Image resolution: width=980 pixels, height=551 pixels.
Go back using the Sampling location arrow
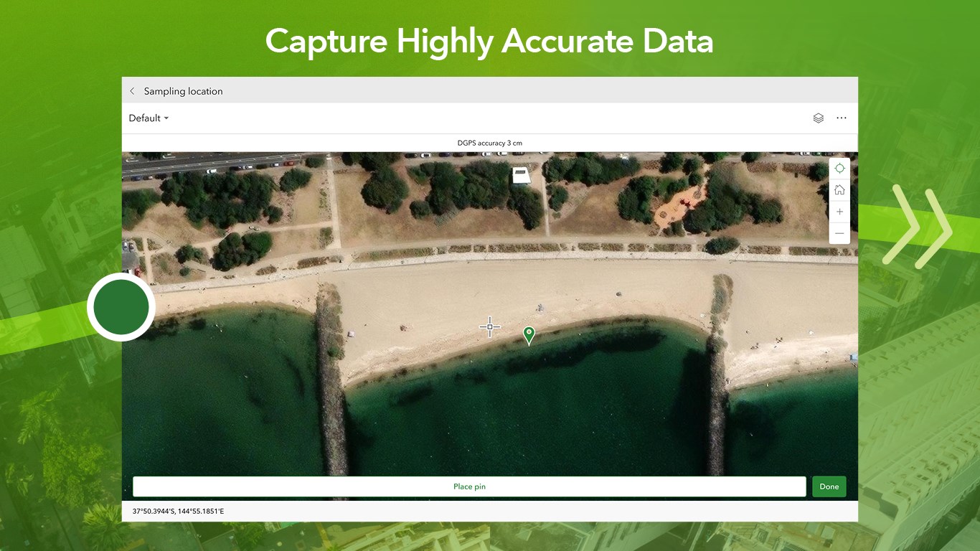[x=132, y=91]
